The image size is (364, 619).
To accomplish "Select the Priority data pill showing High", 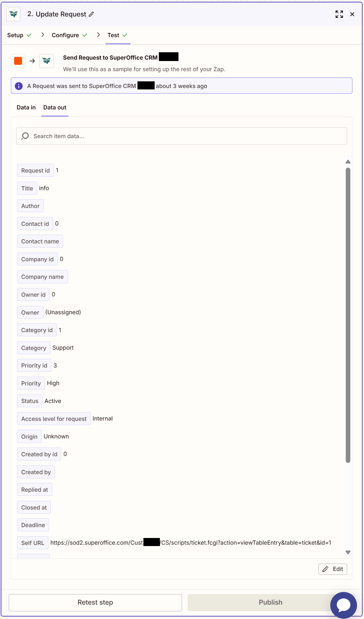I will pos(31,383).
